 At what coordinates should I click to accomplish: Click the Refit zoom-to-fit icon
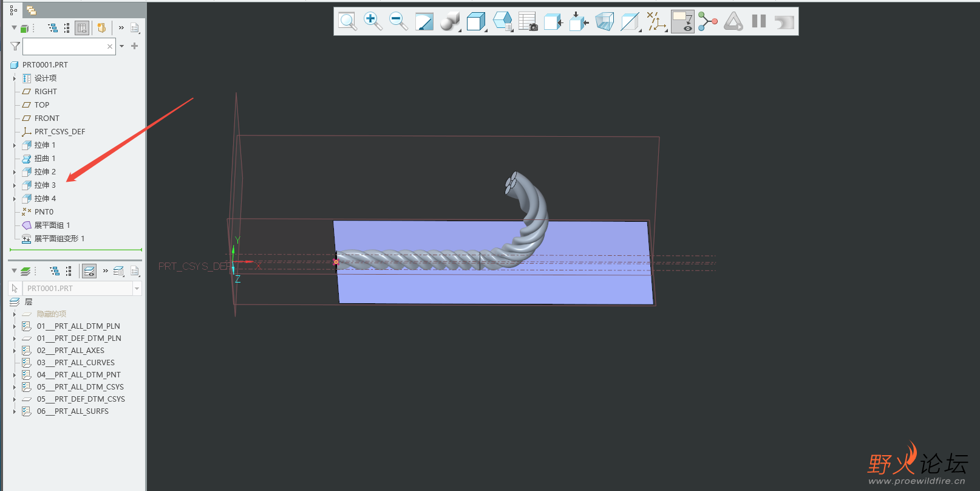[x=347, y=21]
